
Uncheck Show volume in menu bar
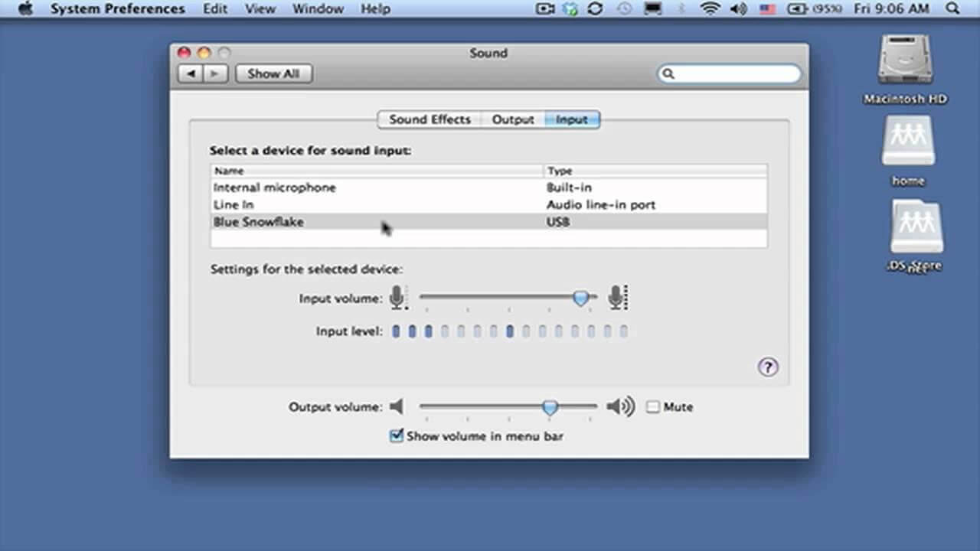click(397, 436)
